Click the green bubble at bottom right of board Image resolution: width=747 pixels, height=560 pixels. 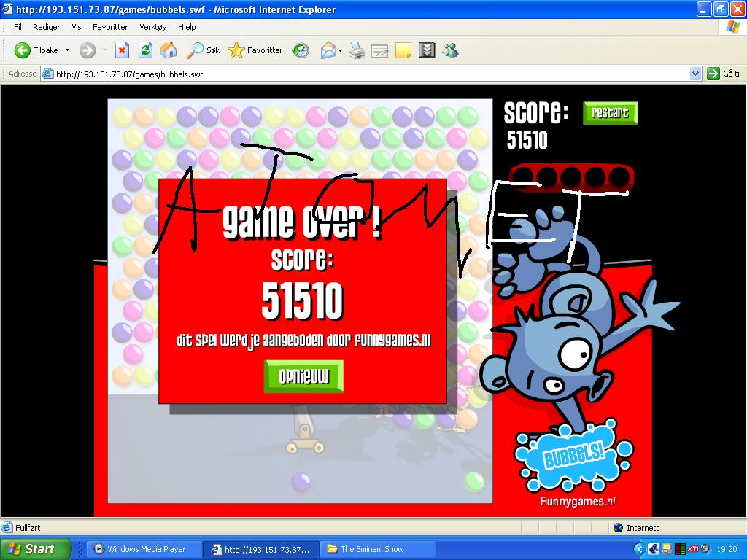coord(474,481)
